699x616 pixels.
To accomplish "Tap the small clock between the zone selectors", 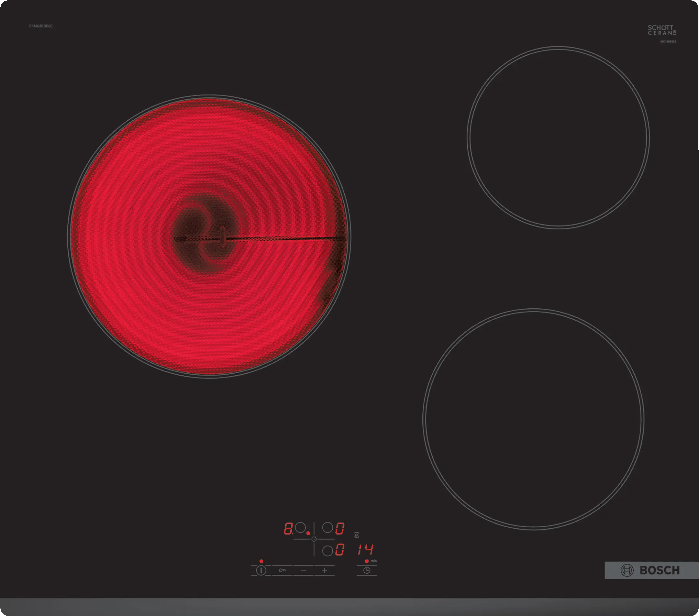I will coord(314,539).
